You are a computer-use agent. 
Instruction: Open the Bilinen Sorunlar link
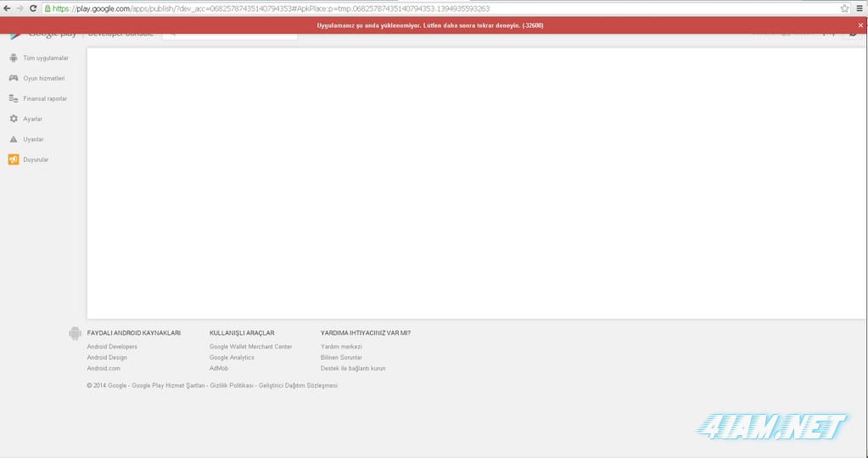341,357
